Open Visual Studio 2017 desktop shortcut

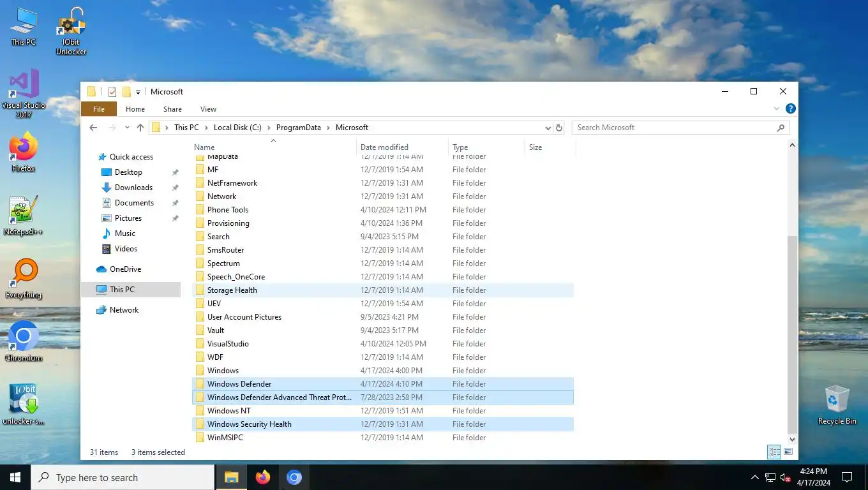[x=24, y=93]
